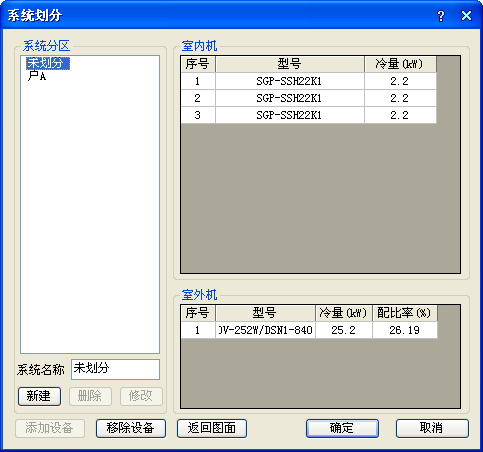Click outdoor unit table 型号 column header
The height and width of the screenshot is (452, 483).
coord(265,313)
